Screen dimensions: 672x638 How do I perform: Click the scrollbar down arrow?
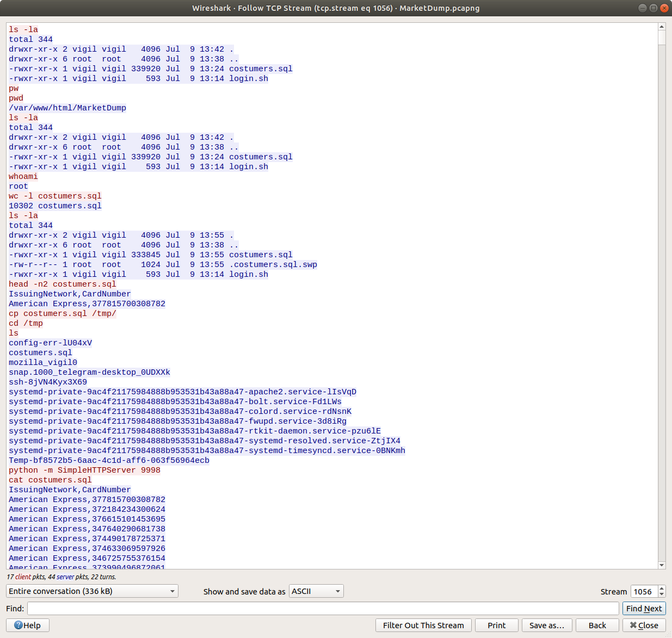pyautogui.click(x=662, y=565)
